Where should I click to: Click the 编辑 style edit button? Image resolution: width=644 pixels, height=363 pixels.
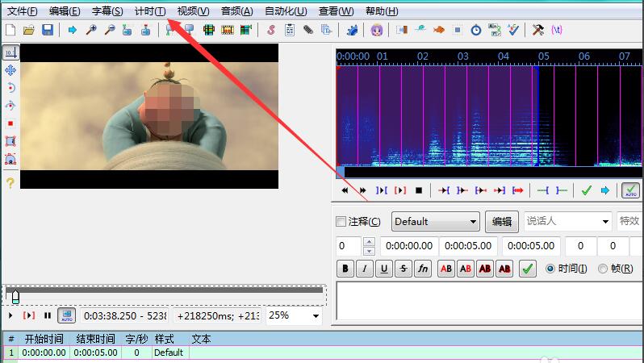(x=501, y=222)
